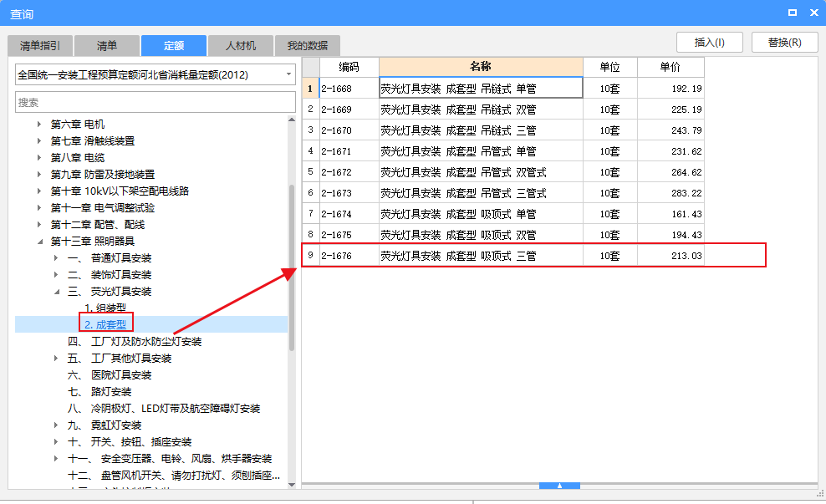826x504 pixels.
Task: Select 荧光灯具安装 成套型 吊管式 三管式
Action: (481, 193)
